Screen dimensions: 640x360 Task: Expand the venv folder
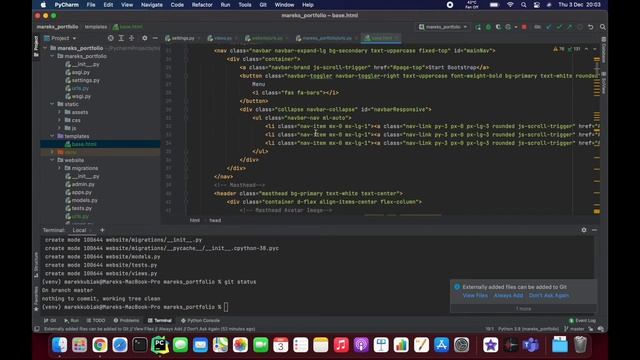coord(52,152)
